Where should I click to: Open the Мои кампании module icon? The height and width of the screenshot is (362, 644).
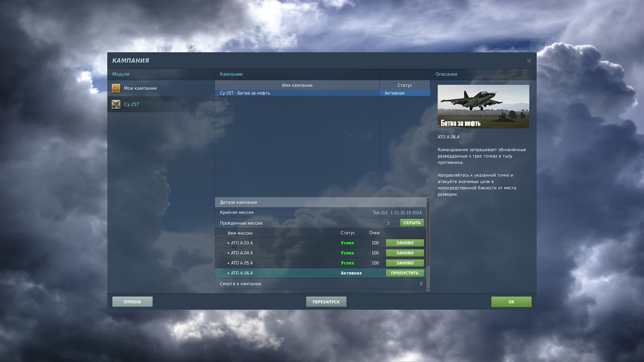click(x=116, y=88)
